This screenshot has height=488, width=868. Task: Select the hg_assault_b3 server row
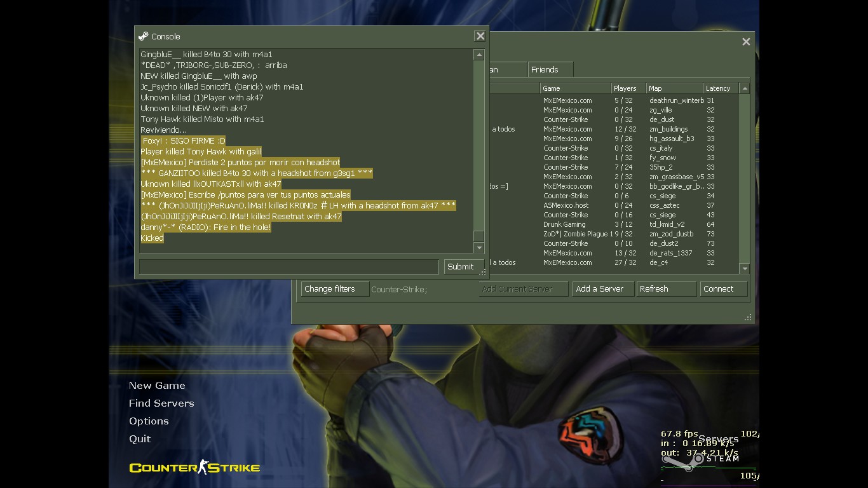pos(613,139)
